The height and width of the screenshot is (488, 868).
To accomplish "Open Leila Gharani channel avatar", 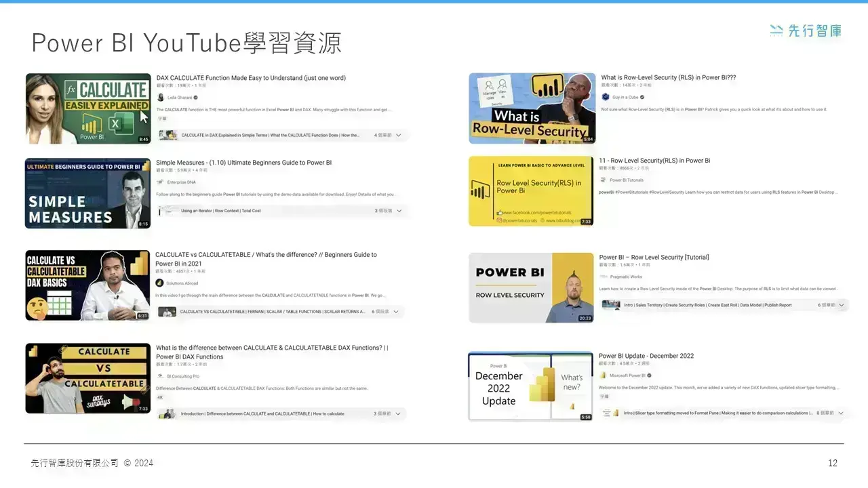I will coord(161,98).
